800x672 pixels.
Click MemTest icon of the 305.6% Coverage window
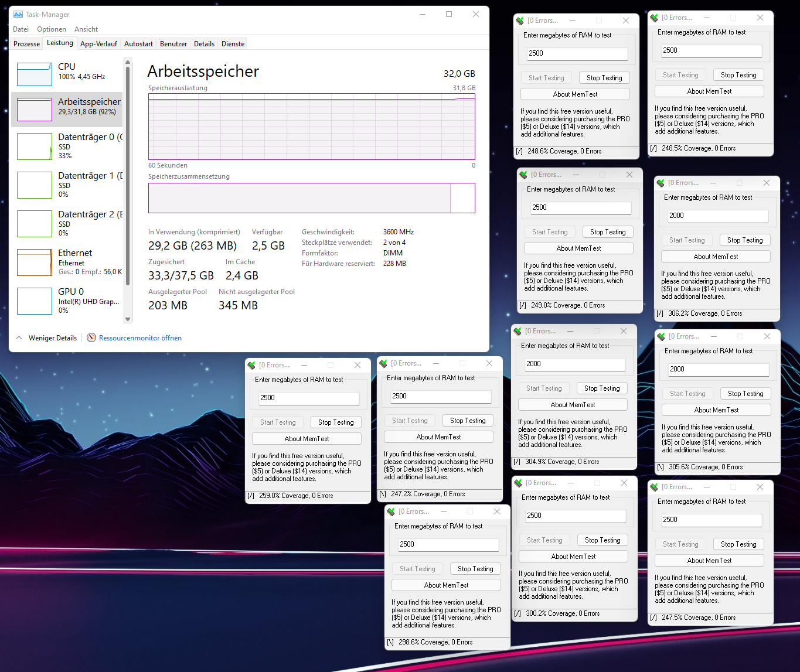coord(661,336)
